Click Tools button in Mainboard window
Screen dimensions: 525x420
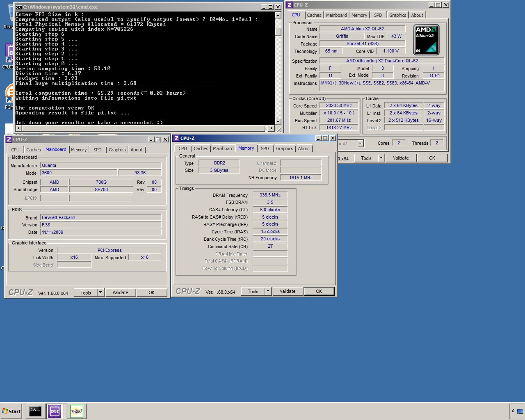pos(86,292)
